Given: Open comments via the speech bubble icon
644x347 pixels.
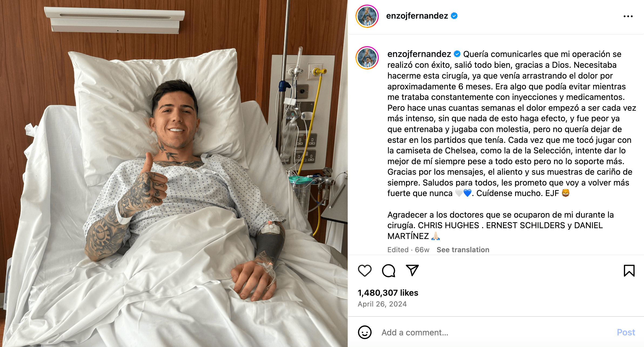Looking at the screenshot, I should point(388,271).
